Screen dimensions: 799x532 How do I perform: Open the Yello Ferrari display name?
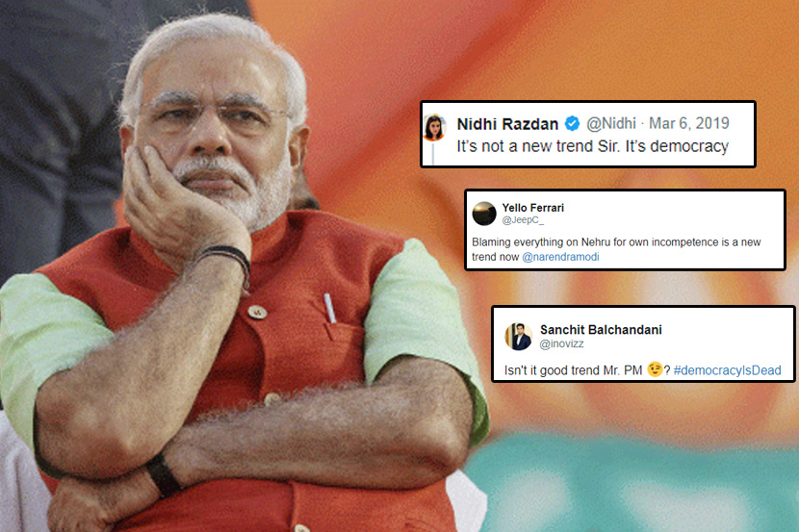pyautogui.click(x=533, y=208)
